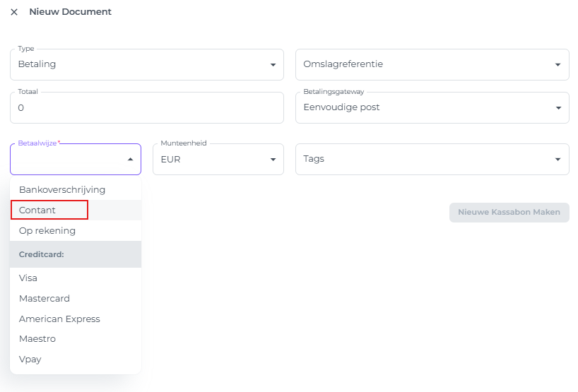Click the Tags field dropdown arrow
The height and width of the screenshot is (392, 578).
point(558,160)
